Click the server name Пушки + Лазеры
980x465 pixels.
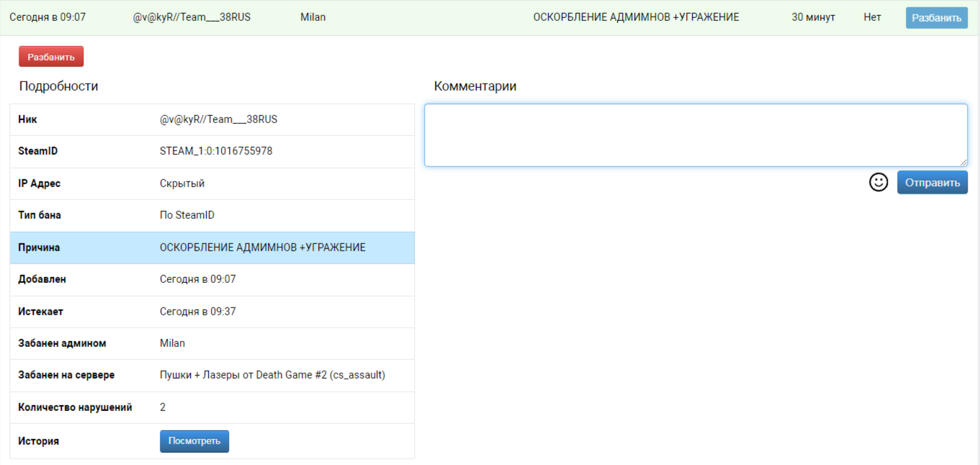point(272,375)
